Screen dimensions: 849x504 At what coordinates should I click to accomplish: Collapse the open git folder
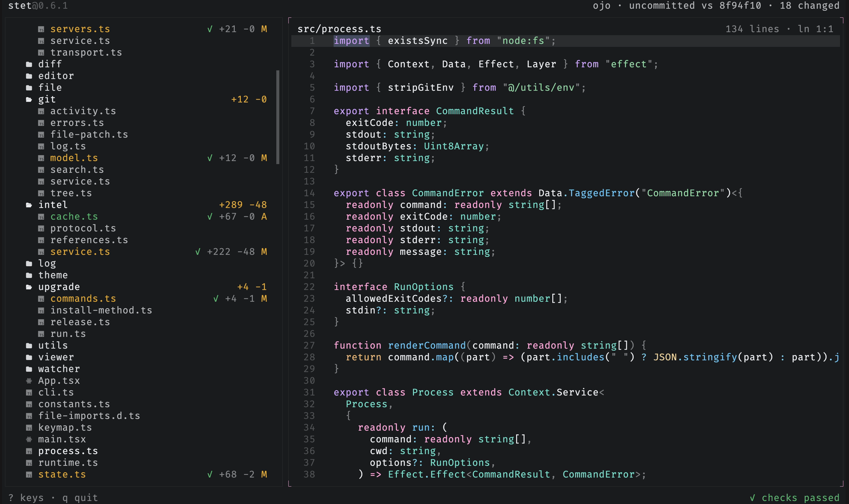point(29,99)
